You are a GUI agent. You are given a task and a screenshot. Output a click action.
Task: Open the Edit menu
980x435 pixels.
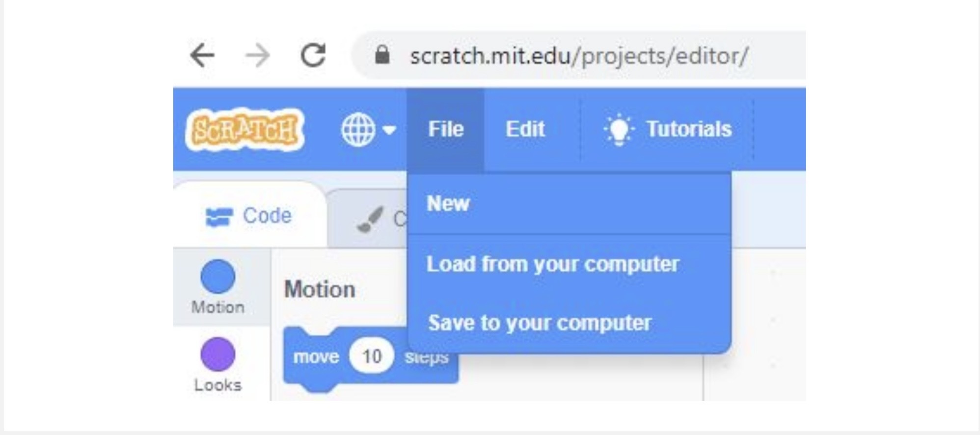[525, 130]
